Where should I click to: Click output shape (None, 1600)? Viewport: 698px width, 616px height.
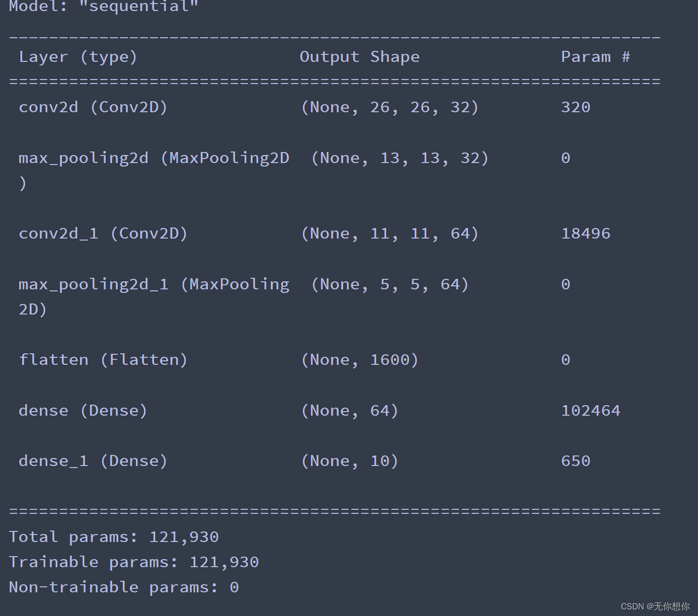359,360
